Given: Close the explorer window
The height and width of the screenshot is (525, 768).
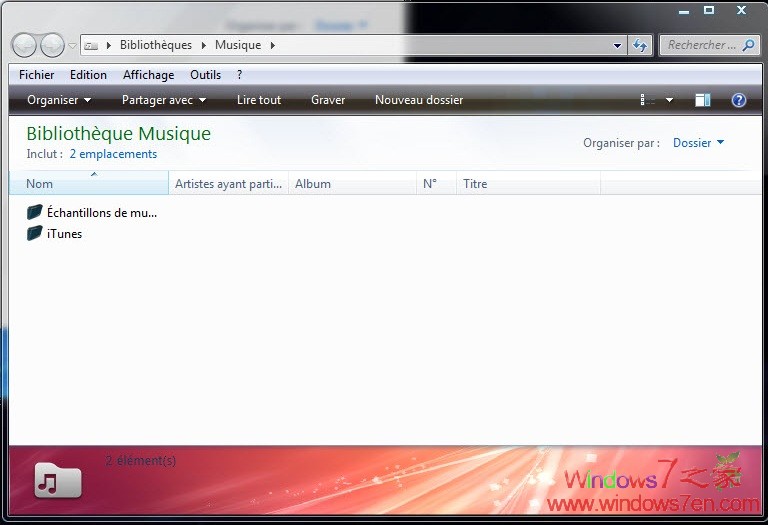Looking at the screenshot, I should click(x=741, y=10).
